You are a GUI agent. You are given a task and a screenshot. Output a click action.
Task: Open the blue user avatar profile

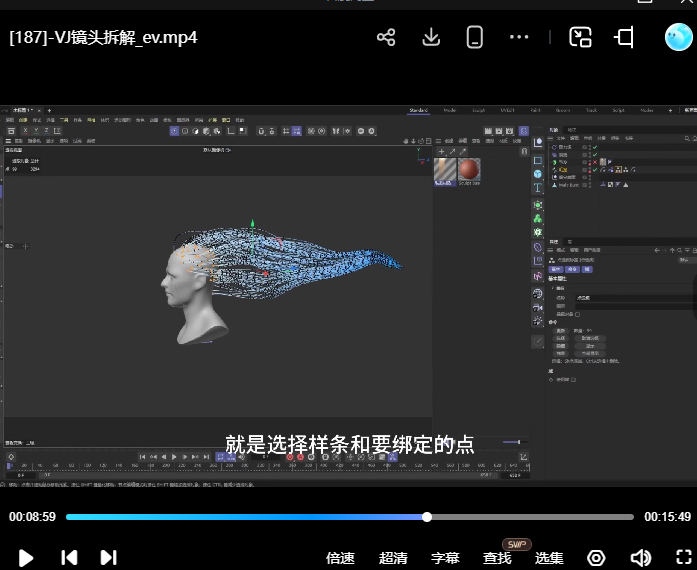[679, 38]
